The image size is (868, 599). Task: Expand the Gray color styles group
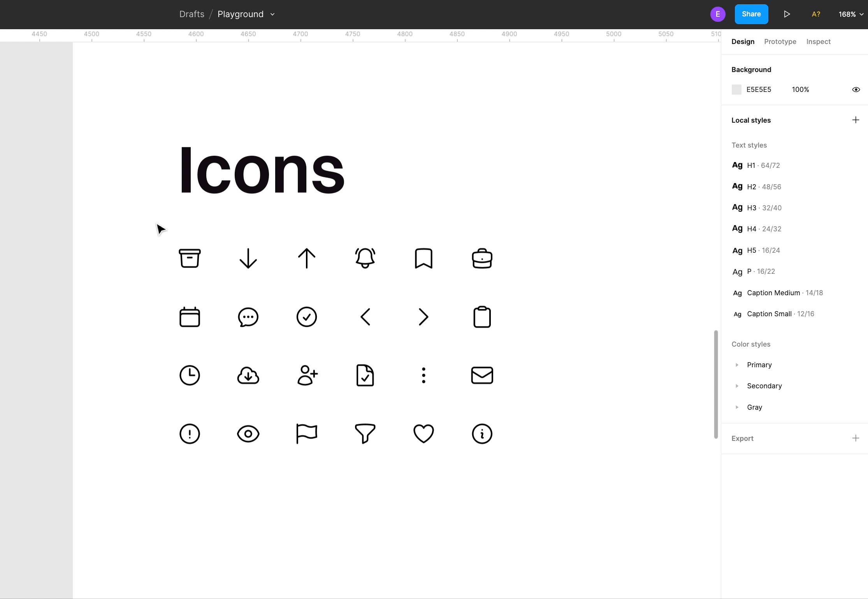tap(737, 407)
